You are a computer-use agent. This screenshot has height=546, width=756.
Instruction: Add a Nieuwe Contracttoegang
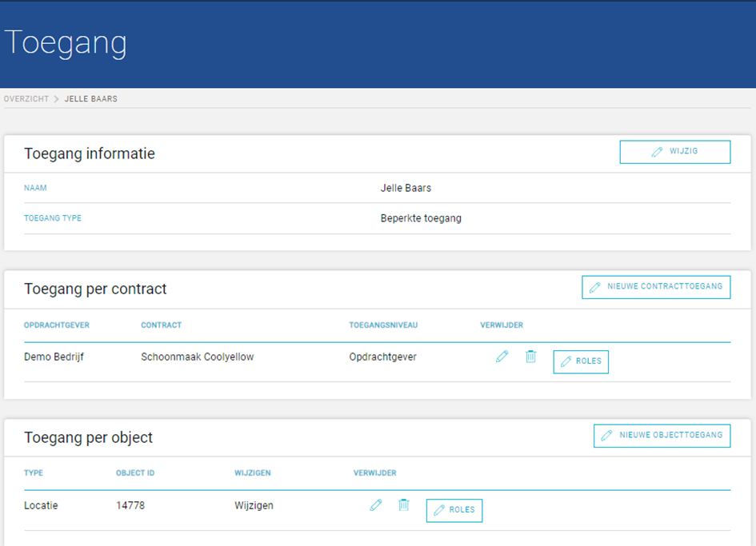click(656, 287)
